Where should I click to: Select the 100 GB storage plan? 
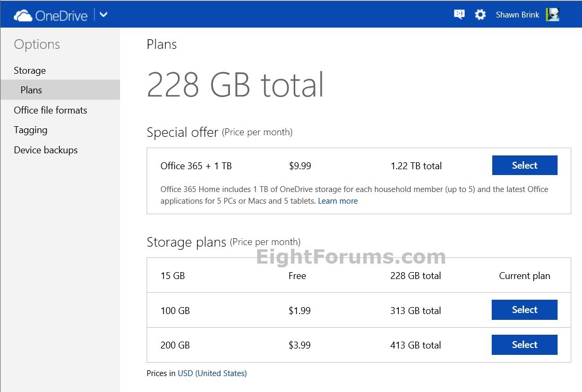click(x=524, y=310)
